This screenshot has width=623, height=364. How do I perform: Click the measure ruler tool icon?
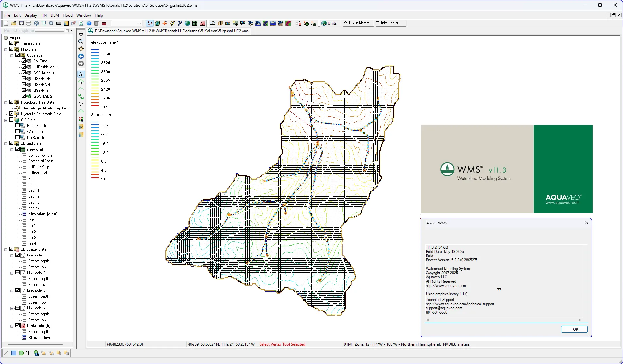(x=213, y=23)
